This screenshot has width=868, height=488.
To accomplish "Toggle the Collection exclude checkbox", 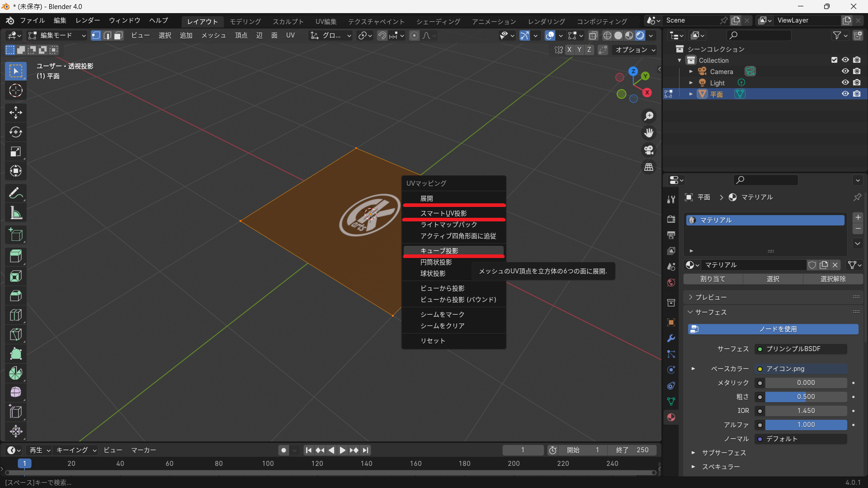I will 834,60.
